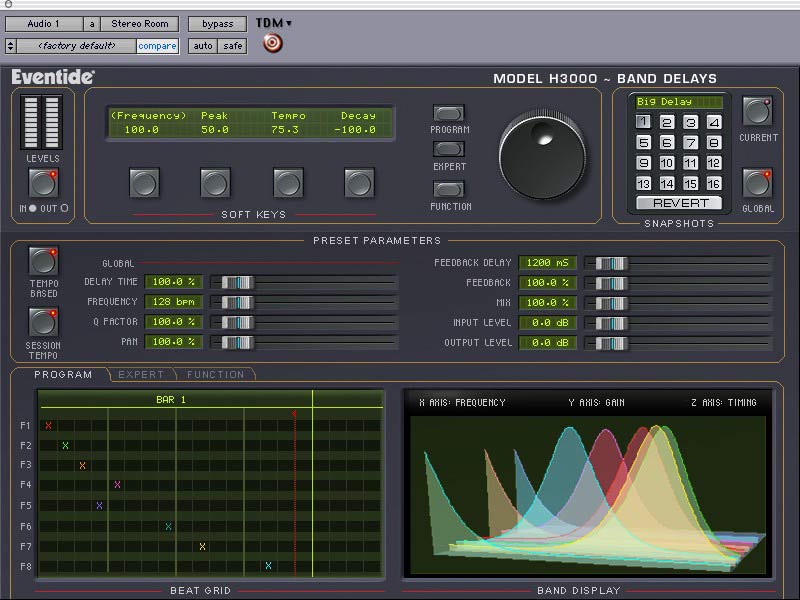Toggle the Session Tempo button
The image size is (800, 600).
(x=43, y=322)
